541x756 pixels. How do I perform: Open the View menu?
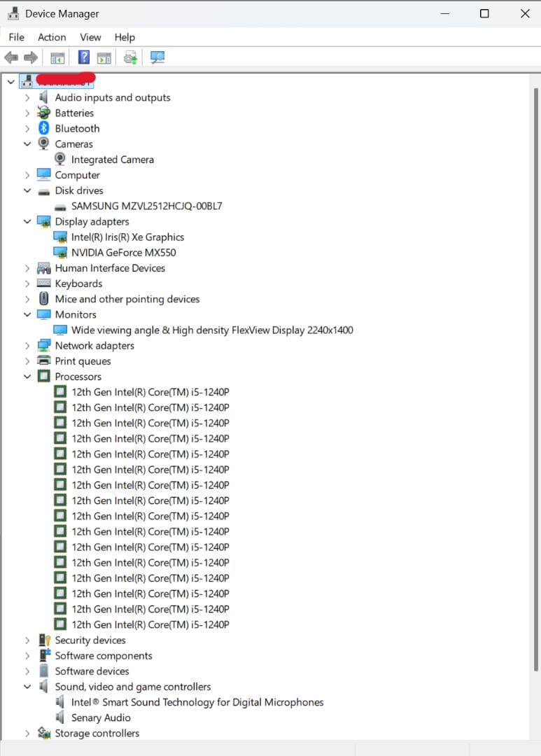point(90,37)
